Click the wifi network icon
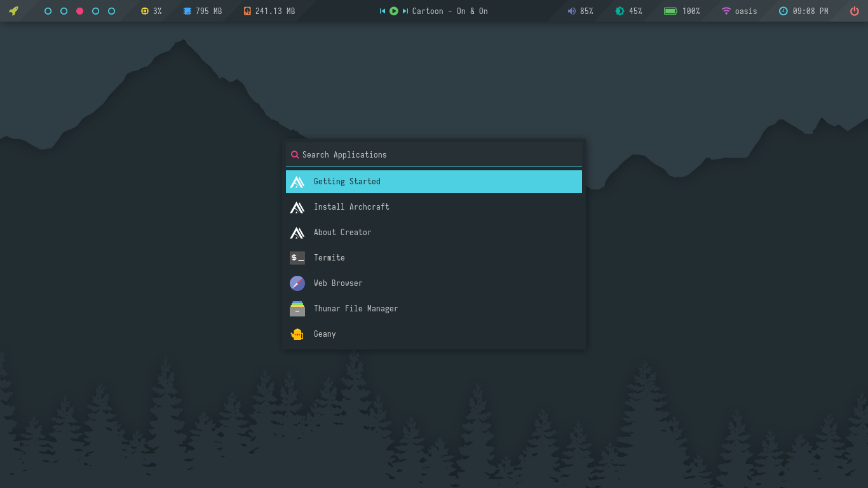Image resolution: width=868 pixels, height=488 pixels. [726, 11]
